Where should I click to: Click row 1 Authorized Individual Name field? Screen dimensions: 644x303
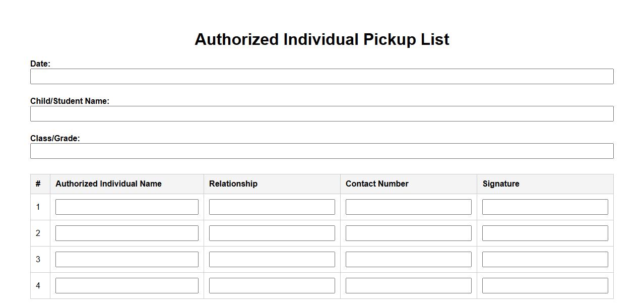click(x=127, y=207)
